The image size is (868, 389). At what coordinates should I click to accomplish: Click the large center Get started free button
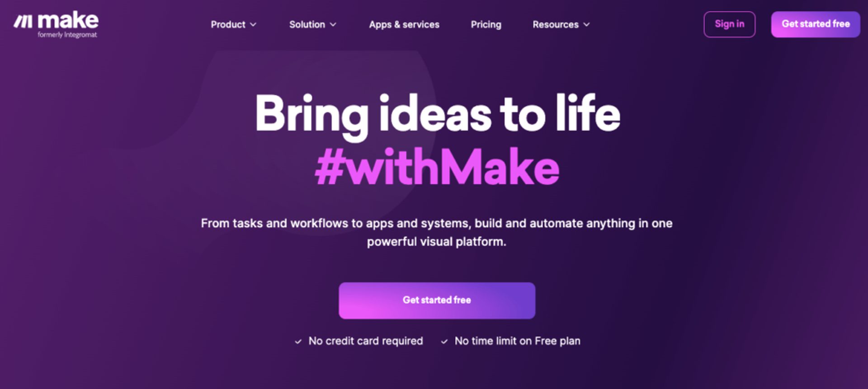[x=437, y=300]
